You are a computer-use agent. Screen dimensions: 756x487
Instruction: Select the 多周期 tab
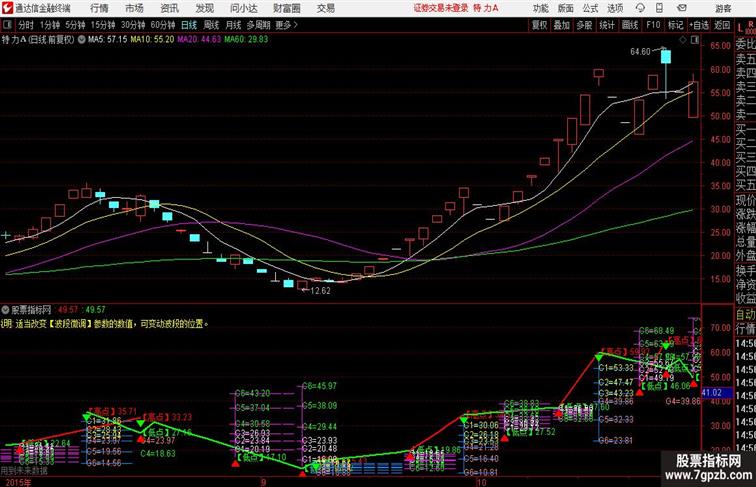(258, 25)
